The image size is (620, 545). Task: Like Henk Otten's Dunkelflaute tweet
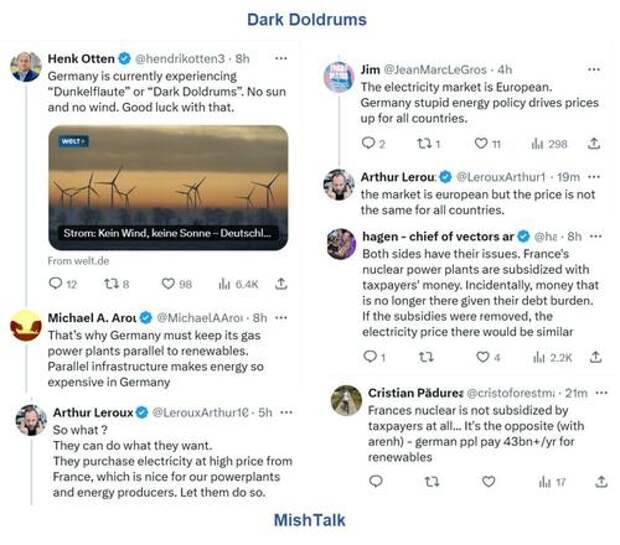[169, 284]
